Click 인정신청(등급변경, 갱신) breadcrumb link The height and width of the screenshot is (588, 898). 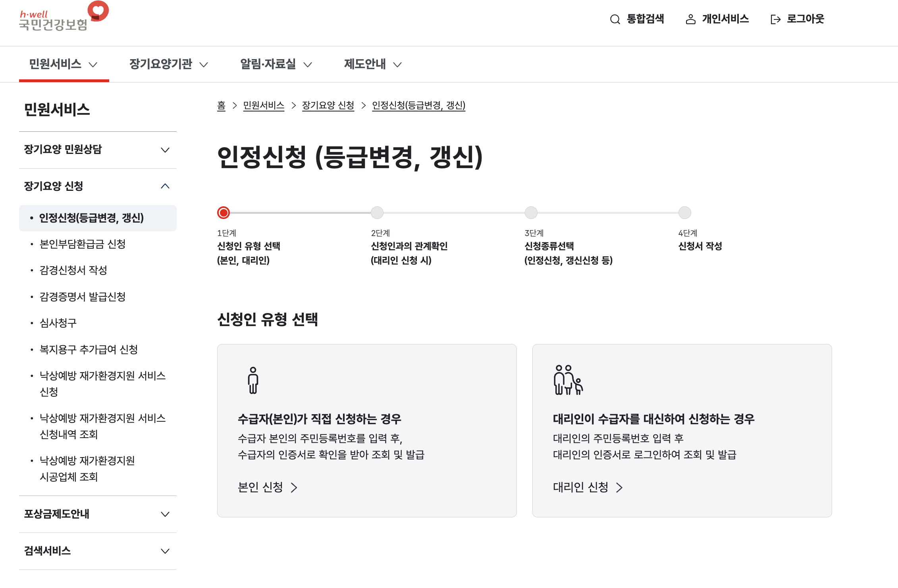418,106
